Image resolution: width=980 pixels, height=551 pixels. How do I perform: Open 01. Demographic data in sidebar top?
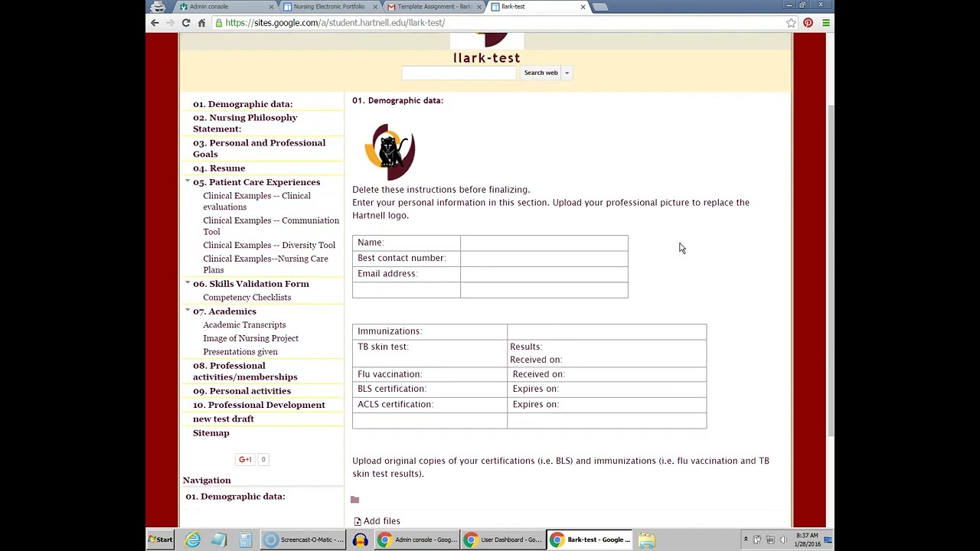243,104
